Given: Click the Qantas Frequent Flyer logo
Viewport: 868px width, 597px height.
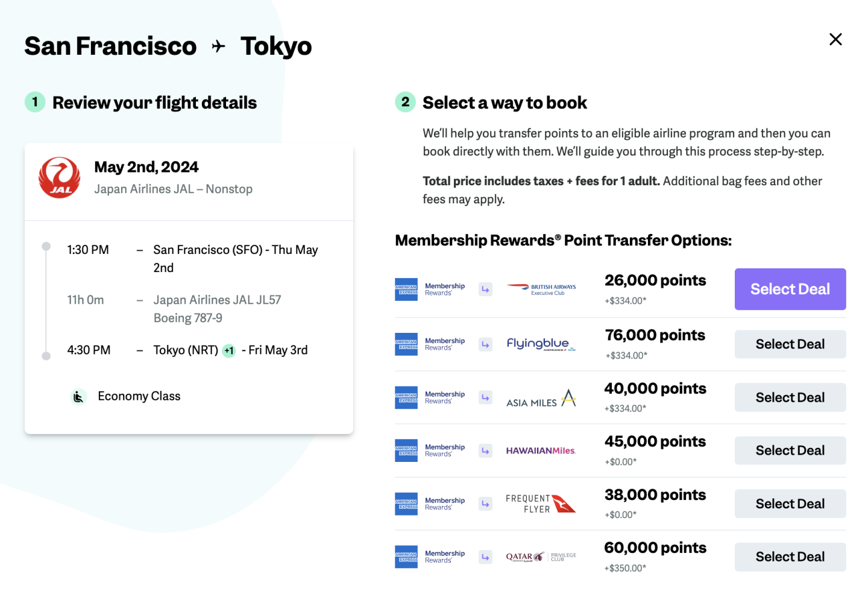Looking at the screenshot, I should coord(541,504).
